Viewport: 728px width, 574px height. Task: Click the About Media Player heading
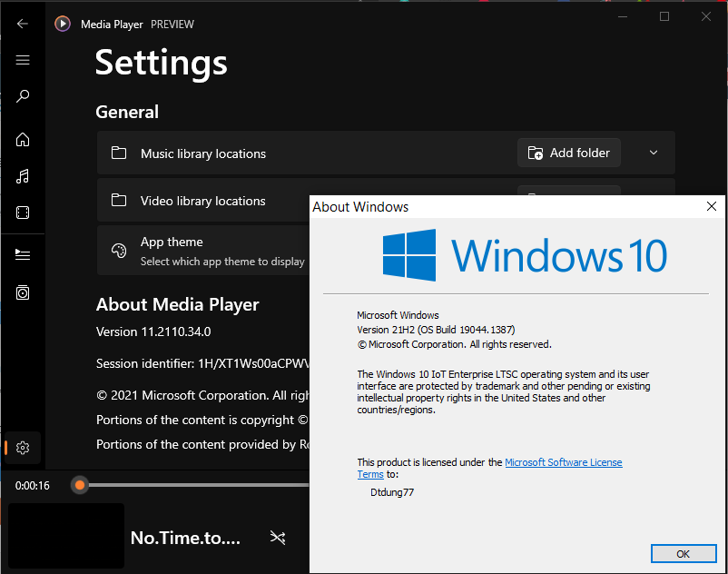[x=177, y=304]
